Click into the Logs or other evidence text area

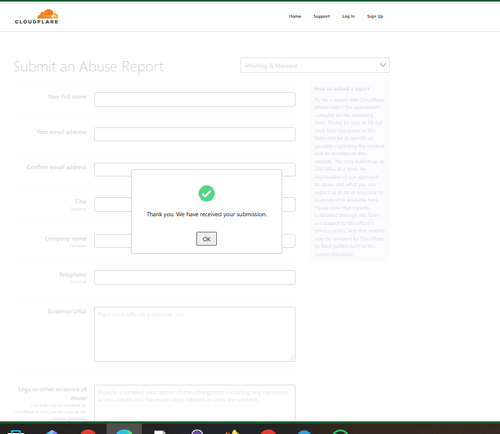pos(195,403)
